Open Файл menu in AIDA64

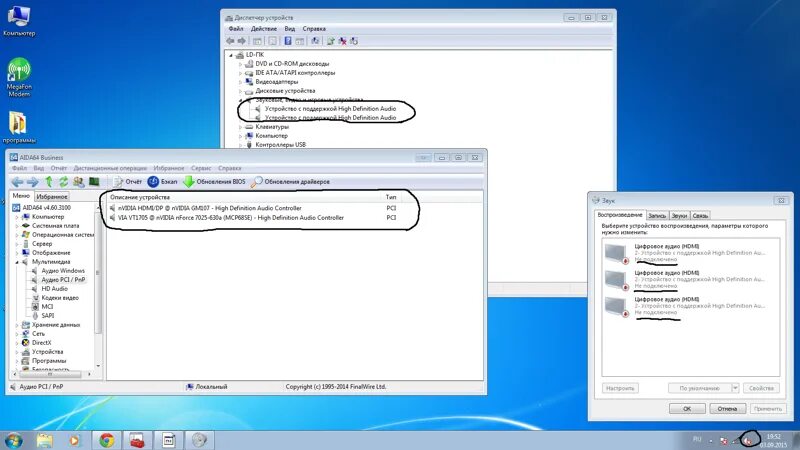pyautogui.click(x=19, y=168)
